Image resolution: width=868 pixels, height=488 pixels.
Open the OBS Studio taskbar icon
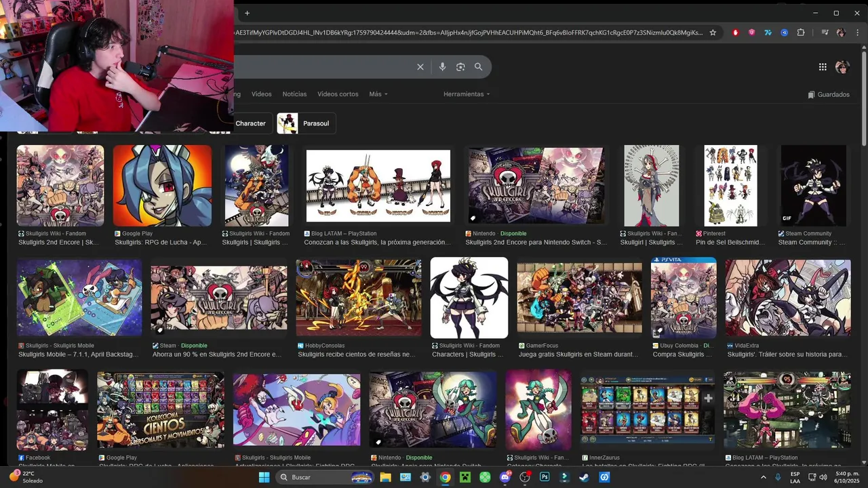(524, 477)
